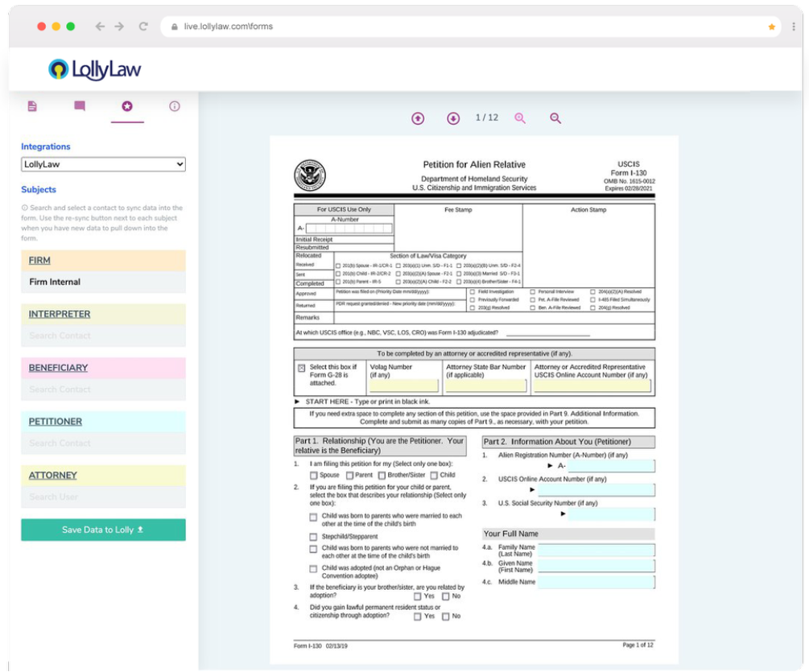This screenshot has height=672, width=809.
Task: Click Representative USCIS Online Account Number field
Action: coord(592,385)
